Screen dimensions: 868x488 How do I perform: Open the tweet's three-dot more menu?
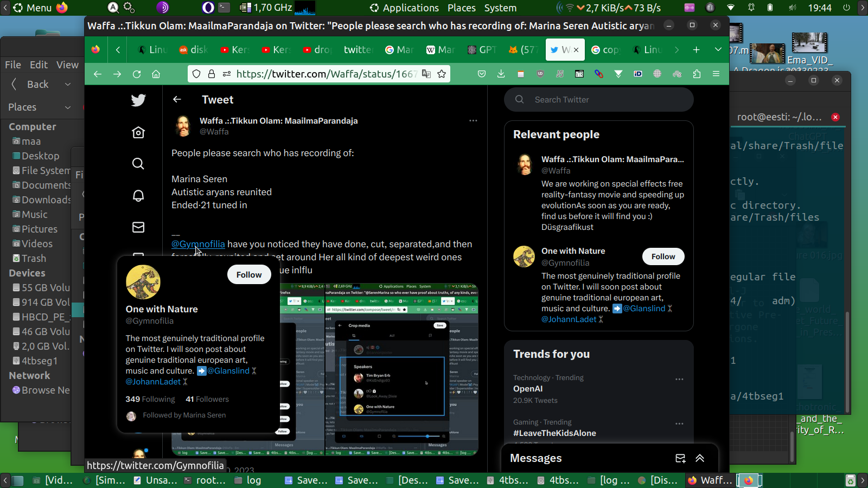pos(473,121)
